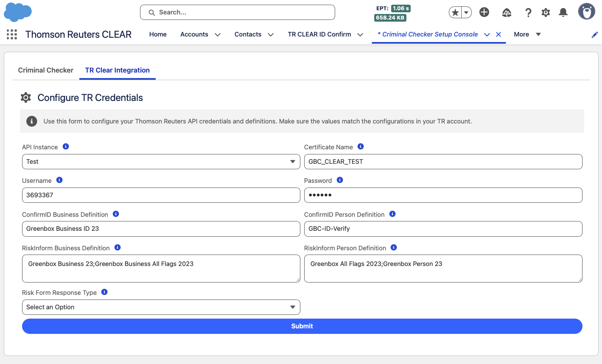Screen dimensions: 602x364
Task: Click the ConfirmID Person Definition field
Action: [x=443, y=229]
